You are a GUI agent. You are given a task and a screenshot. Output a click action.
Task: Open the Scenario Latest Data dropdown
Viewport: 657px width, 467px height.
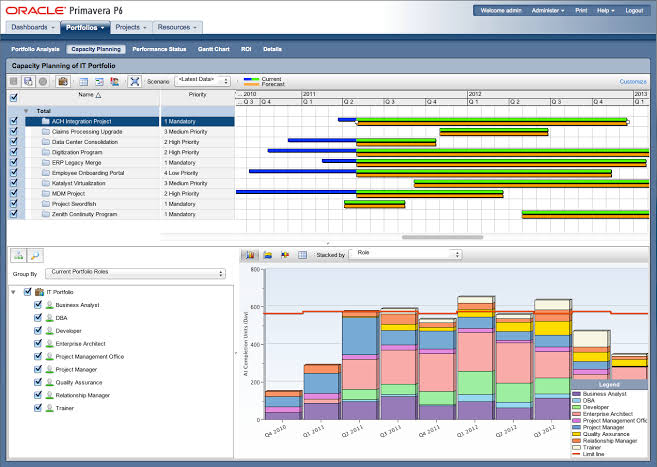[x=202, y=80]
